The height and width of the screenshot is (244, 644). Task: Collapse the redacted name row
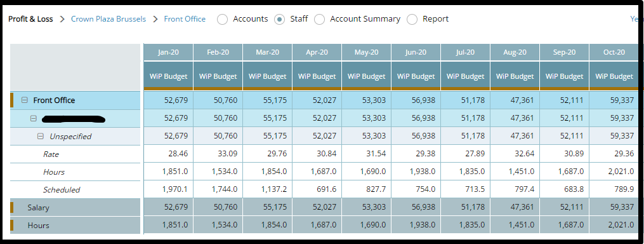34,118
